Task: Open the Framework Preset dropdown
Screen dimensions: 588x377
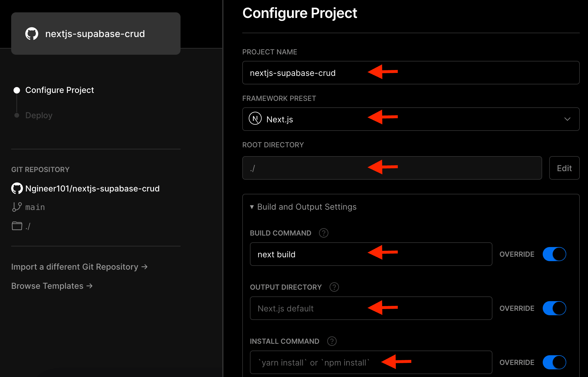Action: pos(411,119)
